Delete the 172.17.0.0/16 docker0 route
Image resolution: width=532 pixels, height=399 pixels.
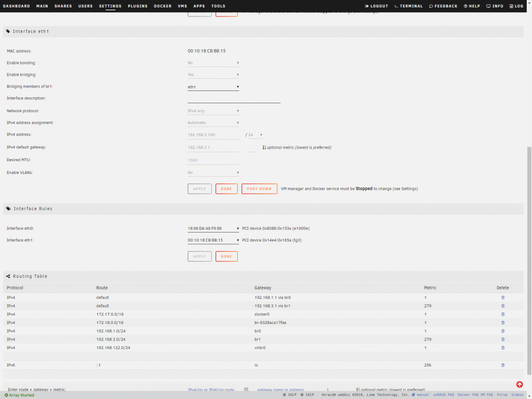503,314
